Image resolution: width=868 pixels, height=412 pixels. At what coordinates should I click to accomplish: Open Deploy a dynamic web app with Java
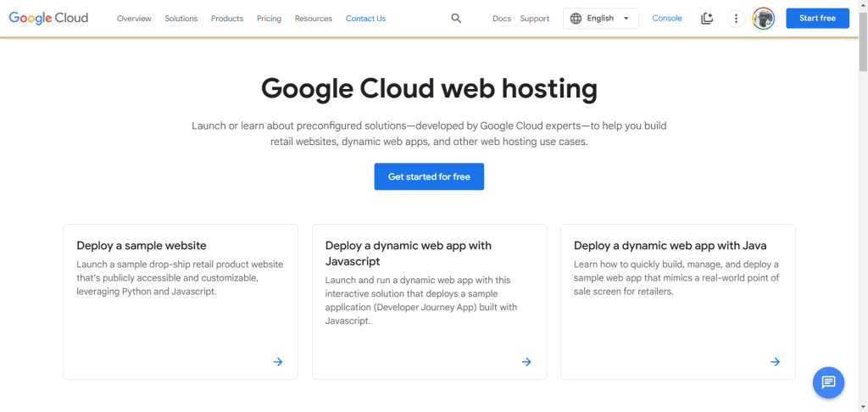670,245
